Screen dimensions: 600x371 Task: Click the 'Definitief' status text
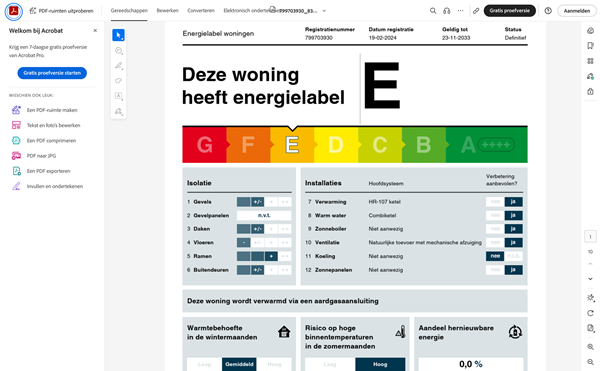[515, 38]
